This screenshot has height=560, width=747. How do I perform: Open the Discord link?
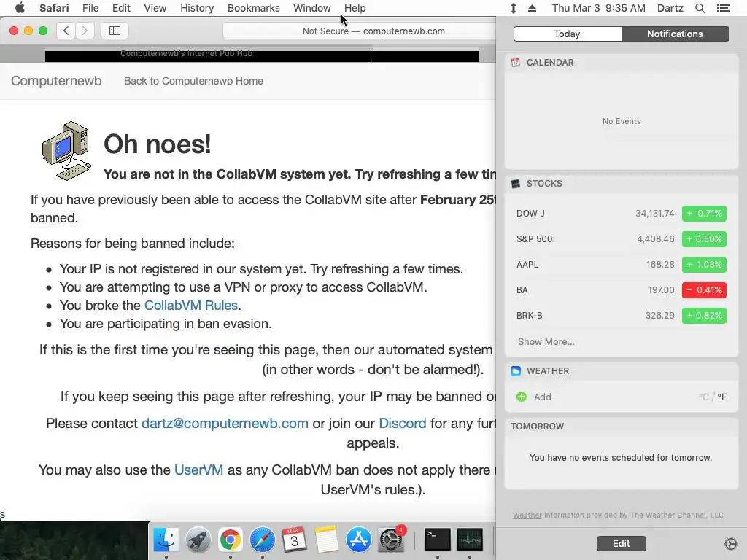click(x=403, y=424)
